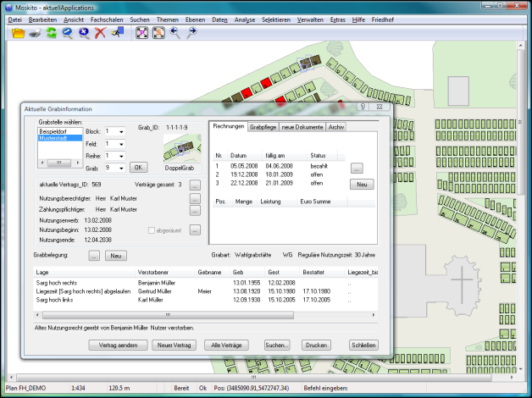Click ellipsis button beside Verträge gesamt
The height and width of the screenshot is (398, 532).
click(195, 185)
